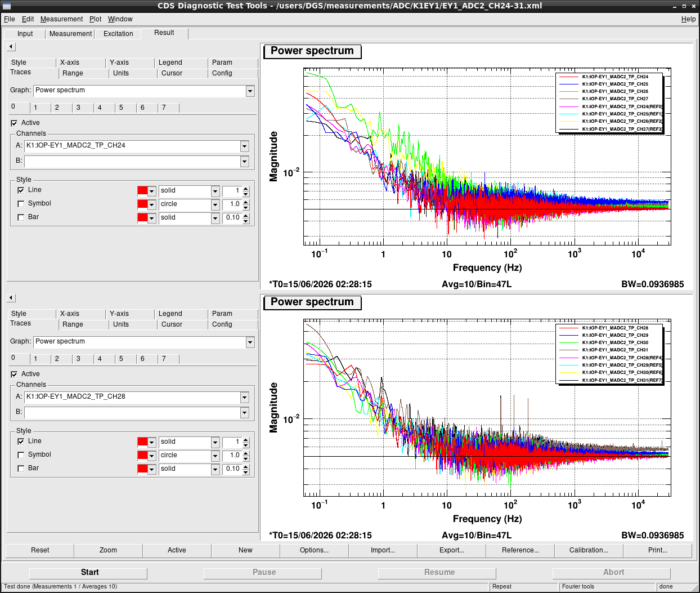The height and width of the screenshot is (593, 700).
Task: Click channel B input field in the upper panel
Action: point(133,162)
